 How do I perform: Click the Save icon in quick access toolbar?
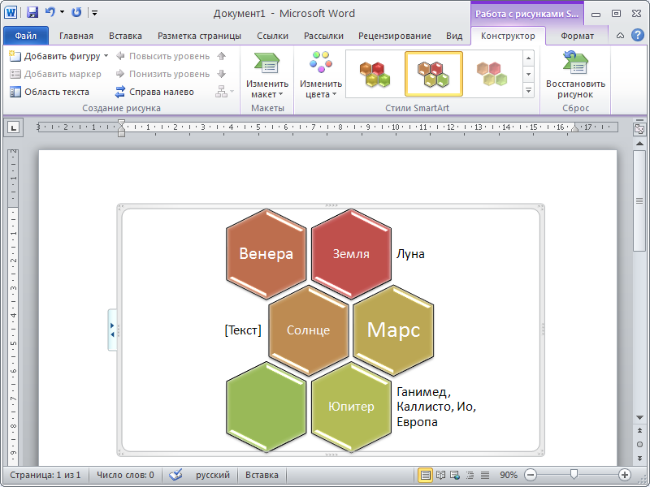coord(32,13)
